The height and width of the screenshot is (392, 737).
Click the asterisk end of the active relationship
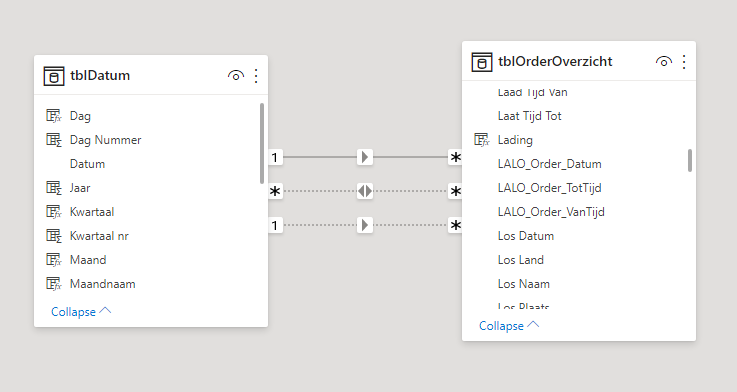pyautogui.click(x=455, y=157)
